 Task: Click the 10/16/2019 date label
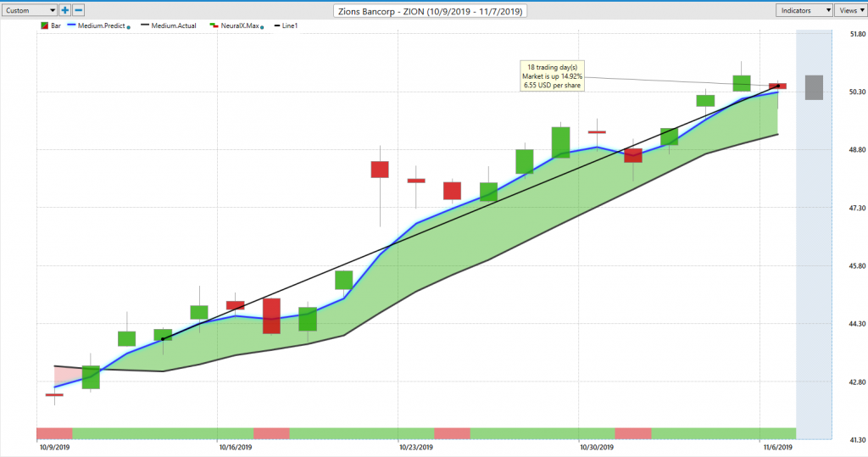pyautogui.click(x=236, y=448)
